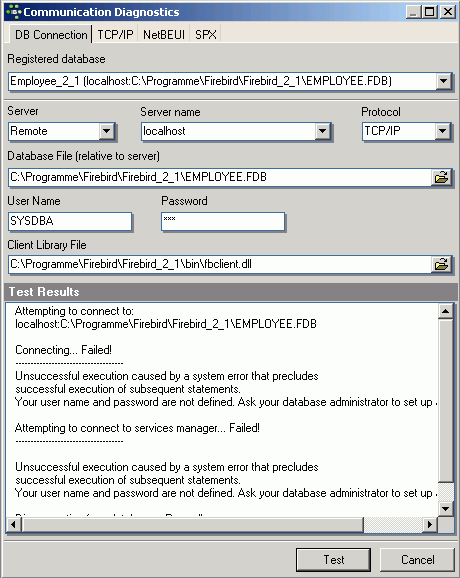Open the Server name dropdown list

click(x=323, y=131)
